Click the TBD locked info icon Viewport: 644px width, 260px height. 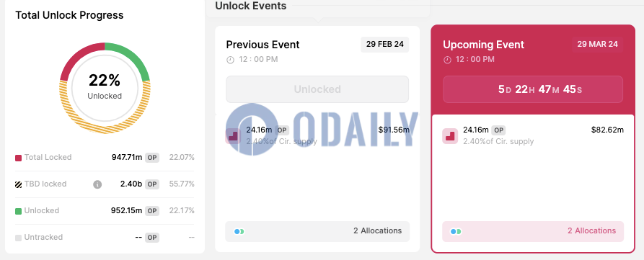(x=97, y=184)
